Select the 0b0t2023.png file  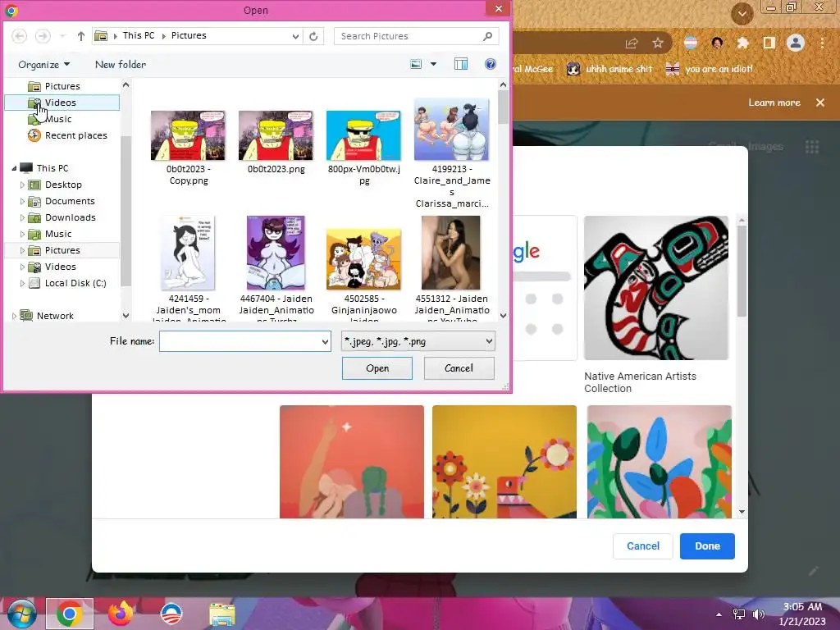click(x=276, y=143)
